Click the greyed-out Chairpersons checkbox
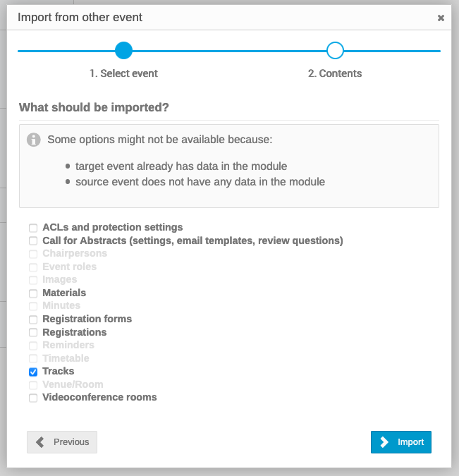The image size is (459, 476). tap(33, 254)
